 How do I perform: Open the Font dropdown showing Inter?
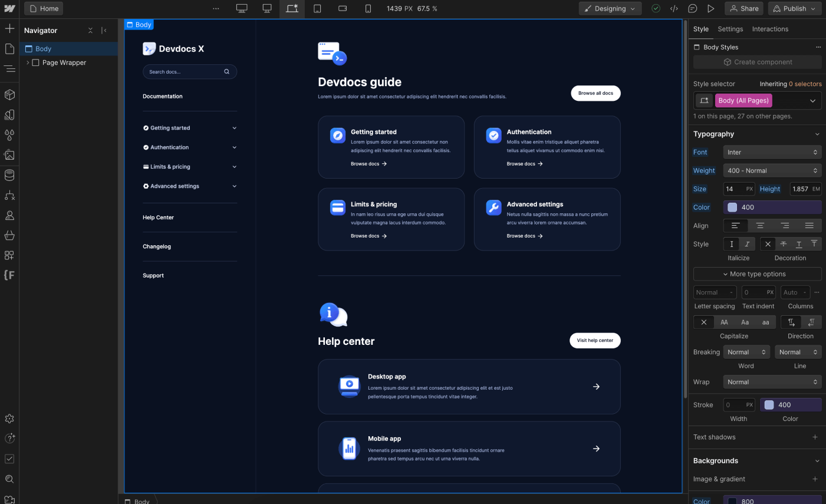point(772,151)
